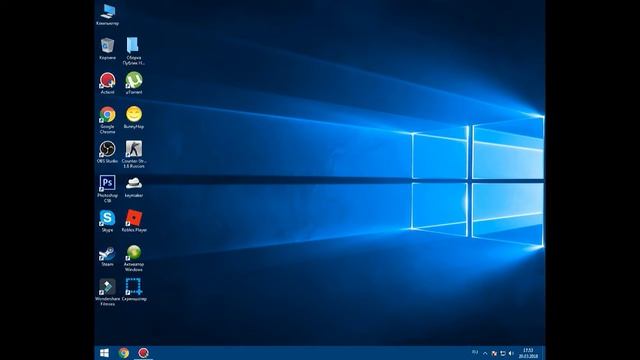Open the volume speaker tray icon
640x360 pixels.
pyautogui.click(x=511, y=353)
